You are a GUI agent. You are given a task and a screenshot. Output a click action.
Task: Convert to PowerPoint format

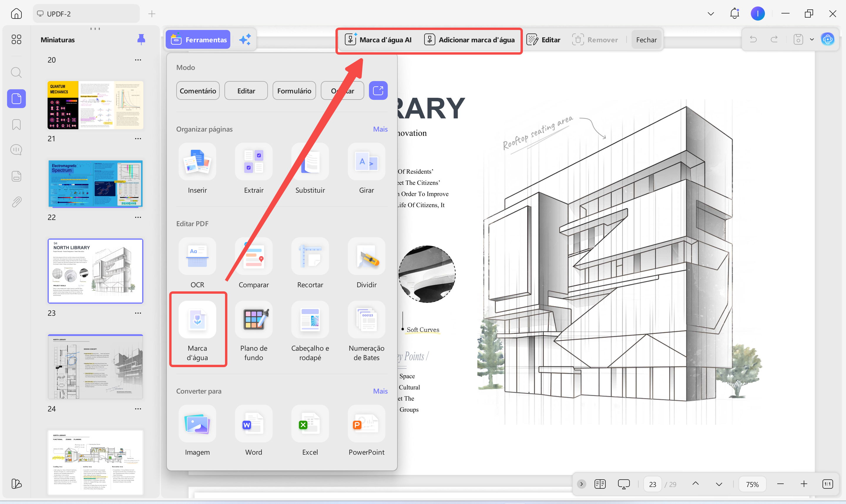click(x=366, y=431)
